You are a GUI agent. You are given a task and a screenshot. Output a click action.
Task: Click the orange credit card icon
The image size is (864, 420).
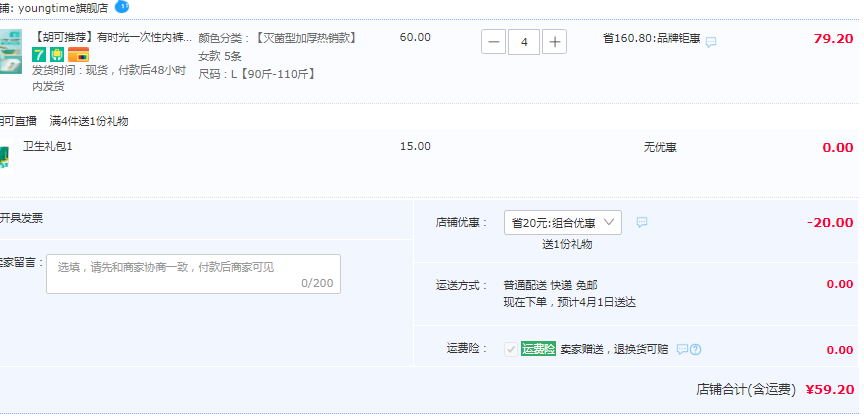coord(78,55)
